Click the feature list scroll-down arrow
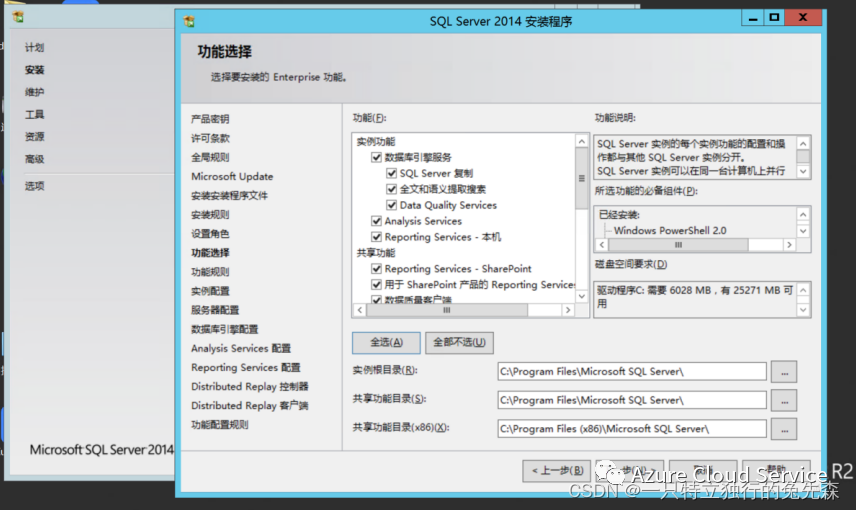Image resolution: width=856 pixels, height=510 pixels. click(x=582, y=296)
